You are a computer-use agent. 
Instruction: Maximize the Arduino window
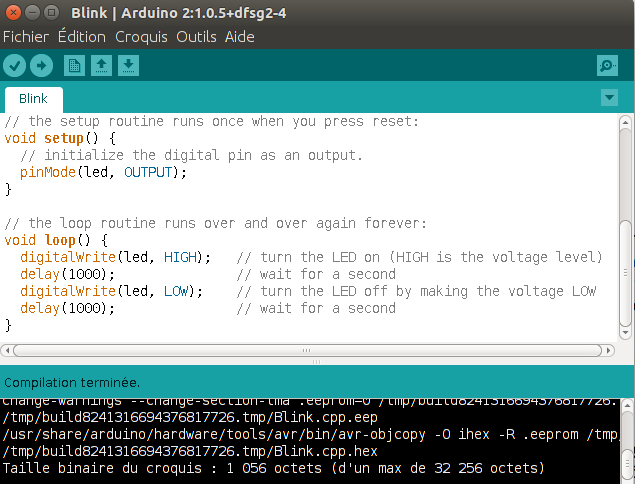[x=51, y=13]
